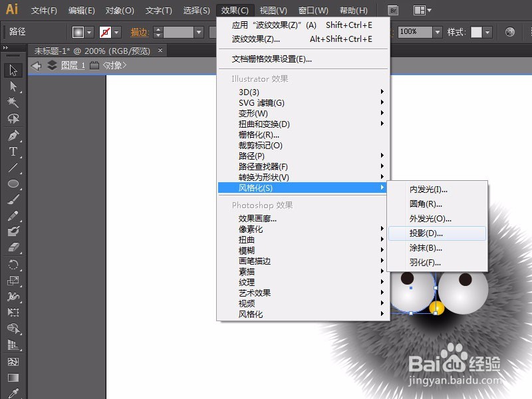
Task: Select the Rotate tool
Action: point(13,264)
